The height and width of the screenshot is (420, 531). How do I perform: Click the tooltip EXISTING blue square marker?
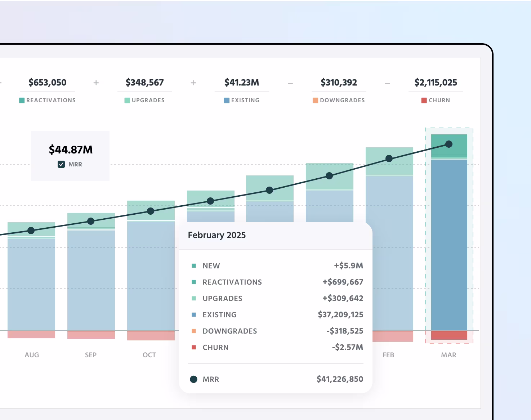pyautogui.click(x=194, y=315)
